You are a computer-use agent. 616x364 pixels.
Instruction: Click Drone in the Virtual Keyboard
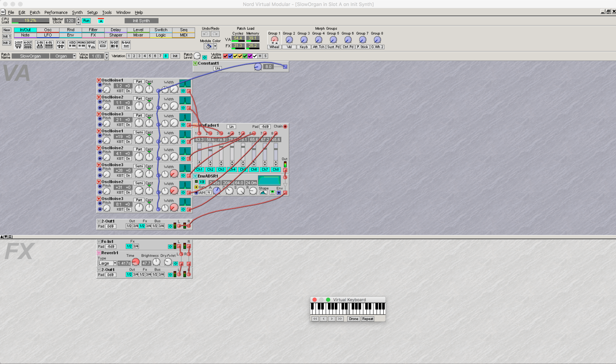pyautogui.click(x=353, y=319)
